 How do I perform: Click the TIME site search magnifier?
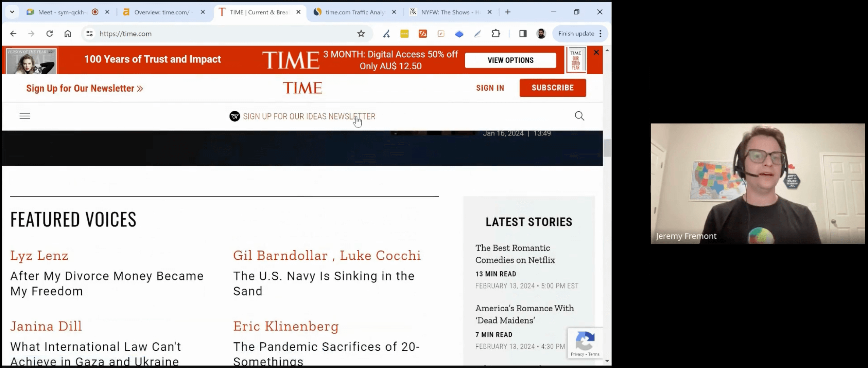tap(579, 116)
